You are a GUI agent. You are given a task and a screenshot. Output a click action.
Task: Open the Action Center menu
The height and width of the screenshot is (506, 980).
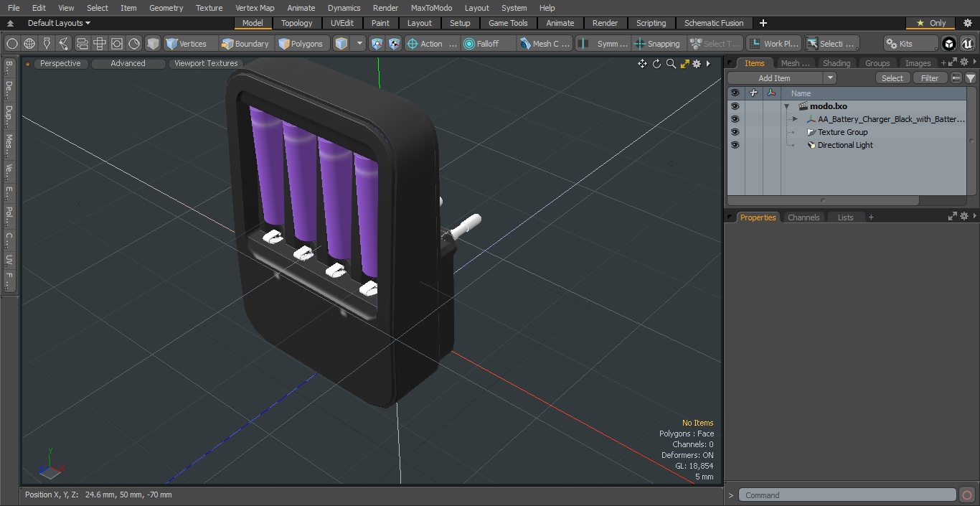pos(432,44)
